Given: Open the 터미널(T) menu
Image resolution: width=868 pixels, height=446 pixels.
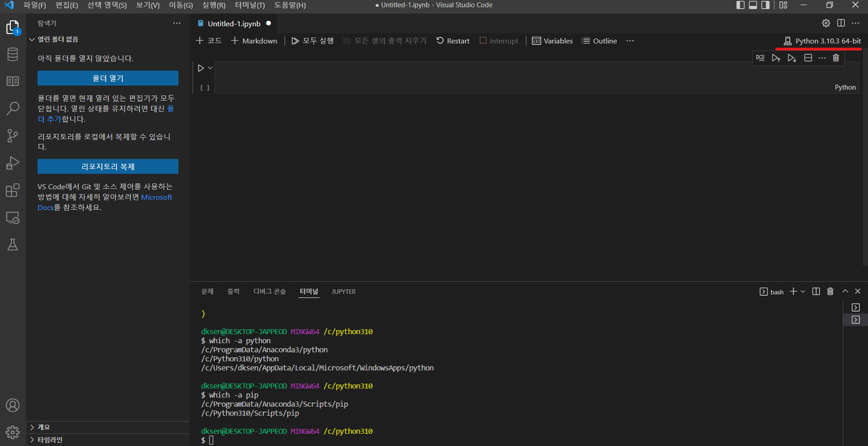Looking at the screenshot, I should [250, 5].
